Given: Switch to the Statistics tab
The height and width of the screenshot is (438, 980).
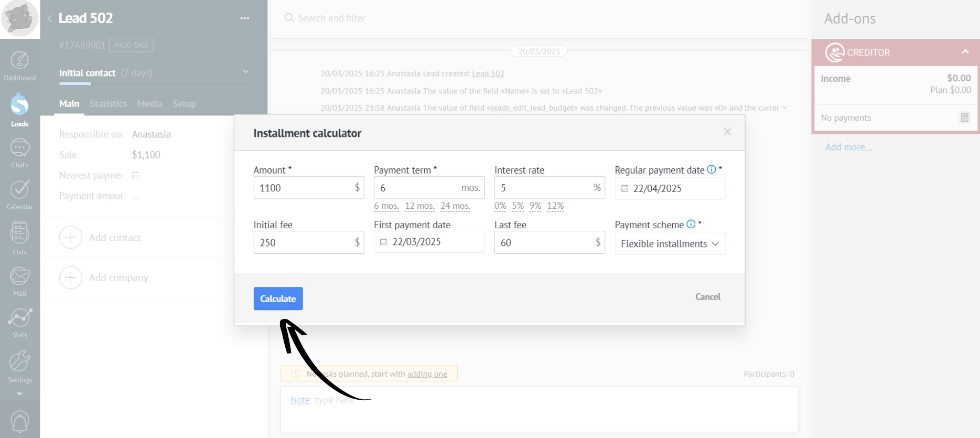Looking at the screenshot, I should (108, 104).
